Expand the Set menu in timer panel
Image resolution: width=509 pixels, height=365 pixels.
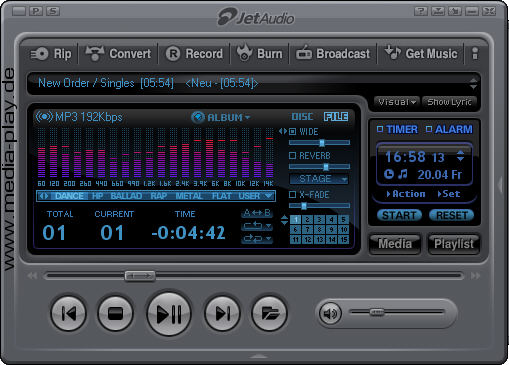click(x=449, y=194)
